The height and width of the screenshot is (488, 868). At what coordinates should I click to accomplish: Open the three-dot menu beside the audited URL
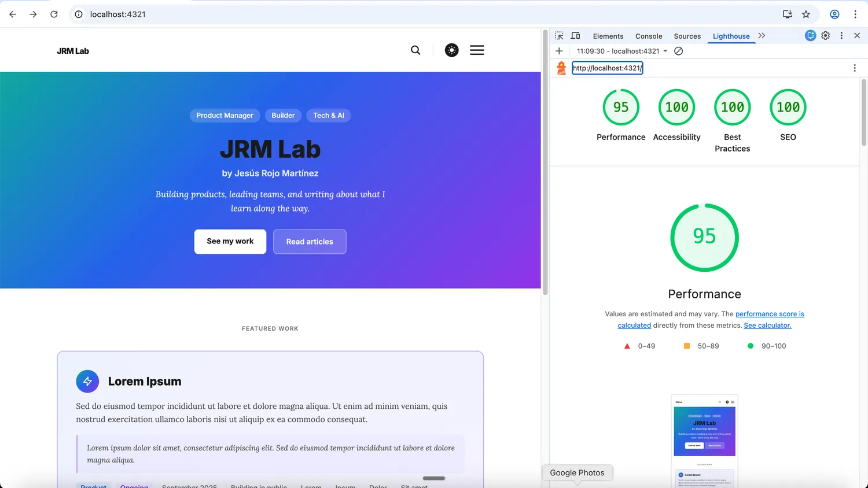855,68
